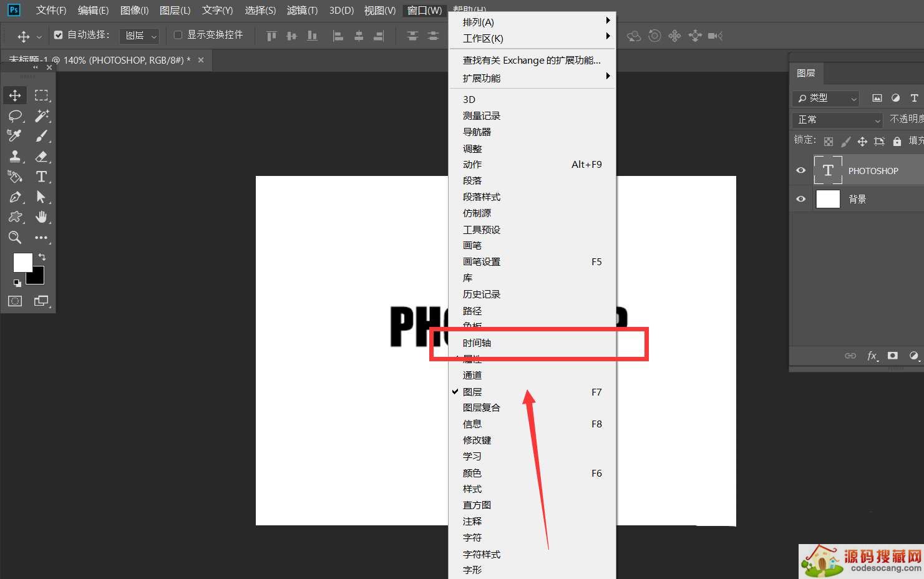This screenshot has height=579, width=924.
Task: Align horizontal centers in options bar
Action: [359, 36]
